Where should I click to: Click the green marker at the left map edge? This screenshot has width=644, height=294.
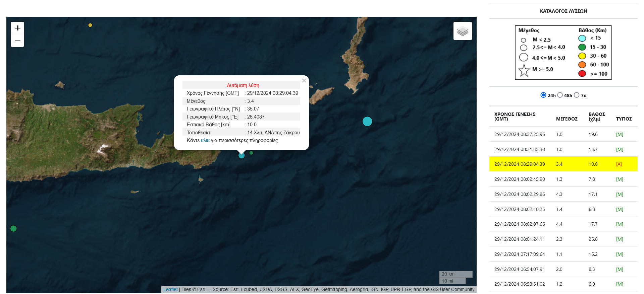coord(13,229)
